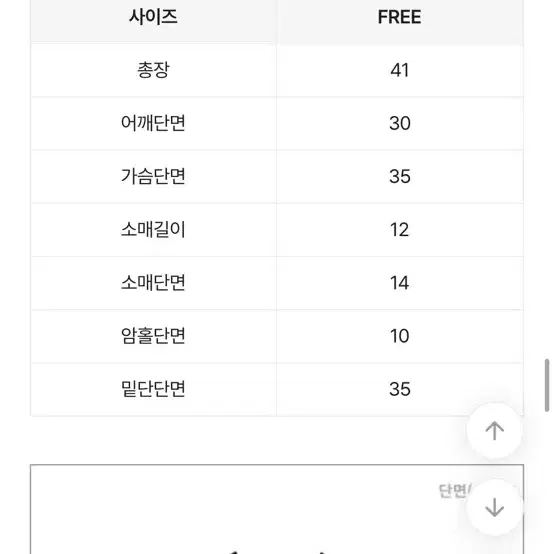
Task: Click the 총장 row label
Action: tap(153, 70)
